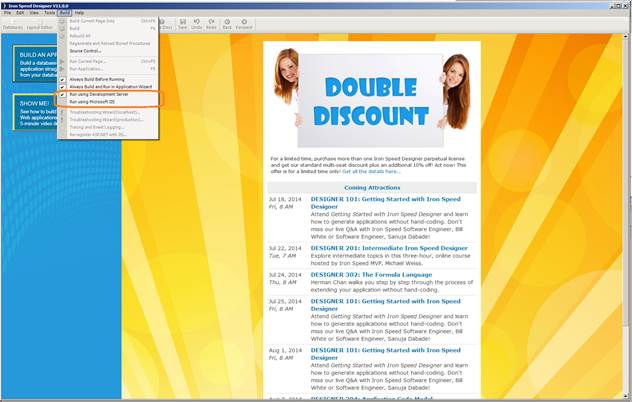632x402 pixels.
Task: Open DESIGNER 302: The Formula Language link
Action: 371,275
